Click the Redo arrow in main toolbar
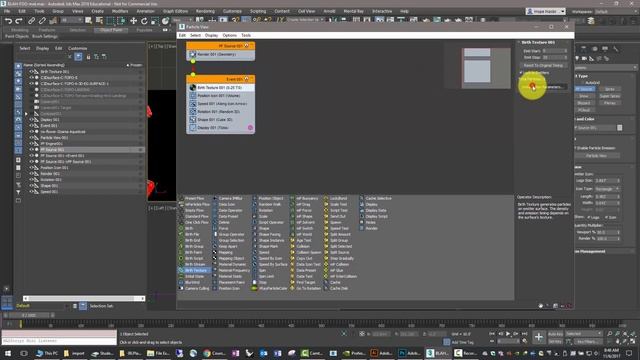The height and width of the screenshot is (360, 640). (x=19, y=21)
